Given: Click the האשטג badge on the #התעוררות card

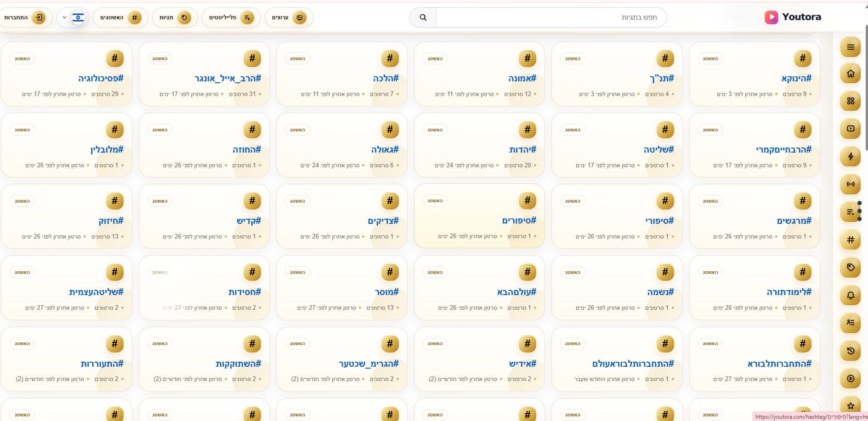Looking at the screenshot, I should point(22,343).
